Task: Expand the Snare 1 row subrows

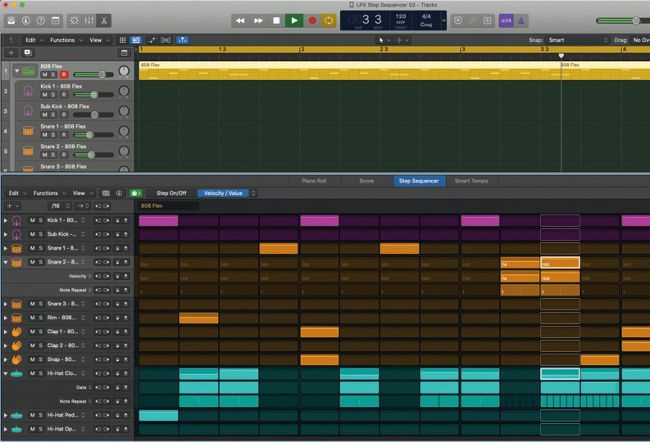Action: click(x=6, y=248)
